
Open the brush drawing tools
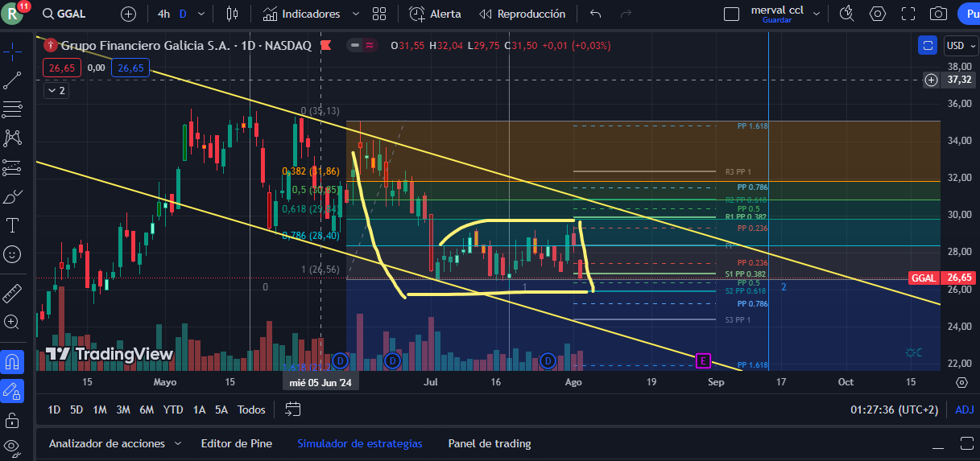point(12,196)
